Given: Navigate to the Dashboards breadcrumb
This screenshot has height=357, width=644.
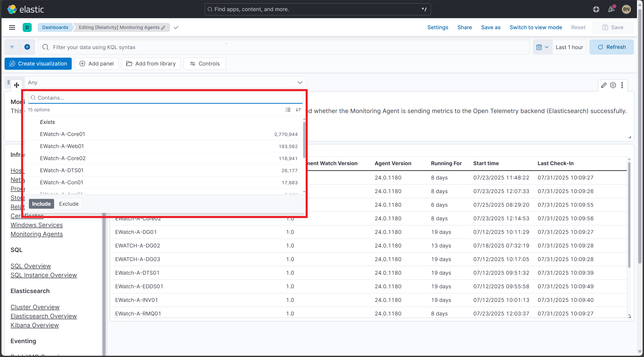Looking at the screenshot, I should (55, 27).
